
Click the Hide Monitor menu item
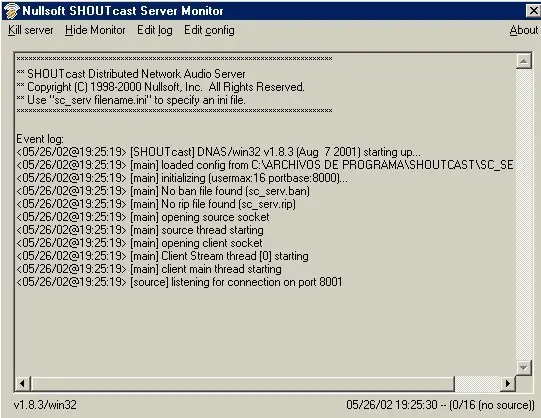point(95,30)
